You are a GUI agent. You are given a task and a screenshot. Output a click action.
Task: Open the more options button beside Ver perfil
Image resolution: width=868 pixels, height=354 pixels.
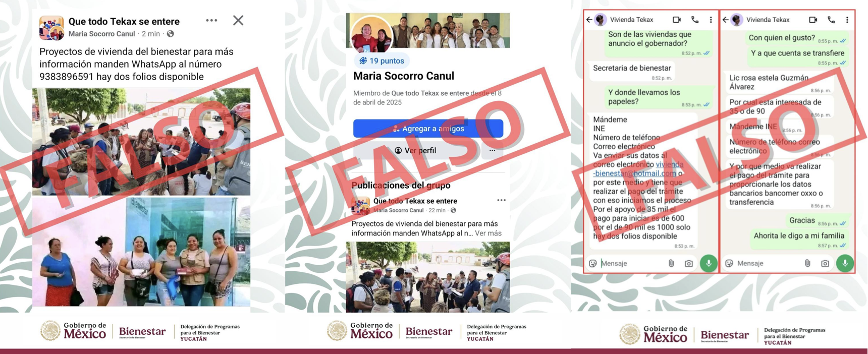(x=492, y=150)
